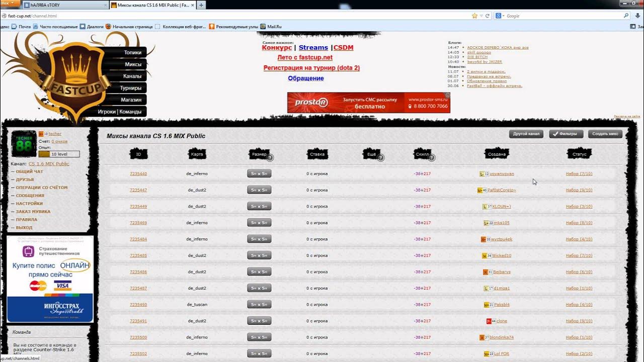The height and width of the screenshot is (362, 644).
Task: Reload the page with the refresh icon
Action: click(x=488, y=16)
